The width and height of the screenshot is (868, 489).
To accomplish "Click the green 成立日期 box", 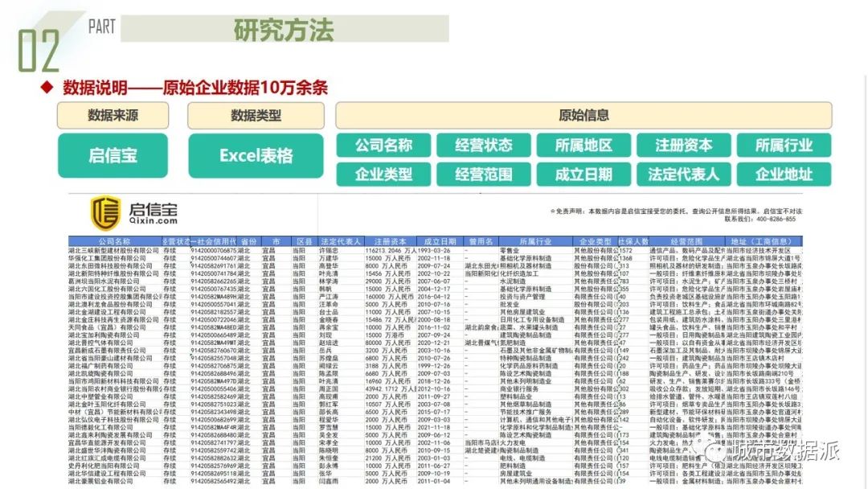I will coord(583,175).
